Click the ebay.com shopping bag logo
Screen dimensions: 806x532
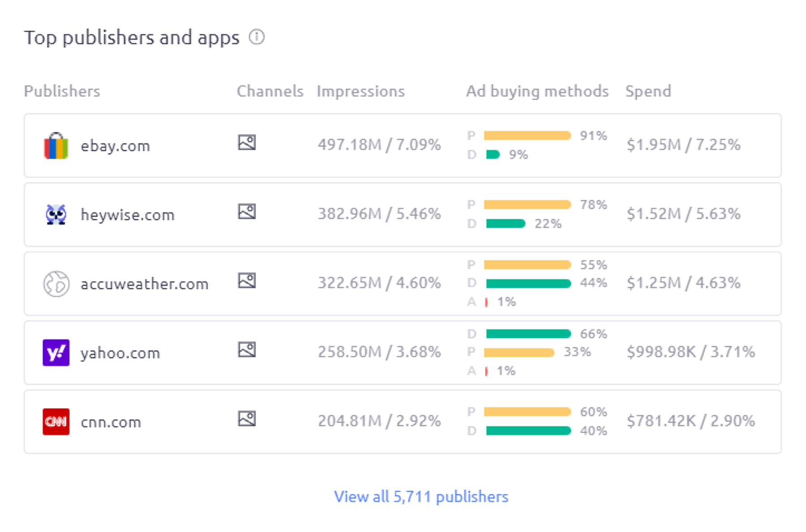(x=56, y=145)
